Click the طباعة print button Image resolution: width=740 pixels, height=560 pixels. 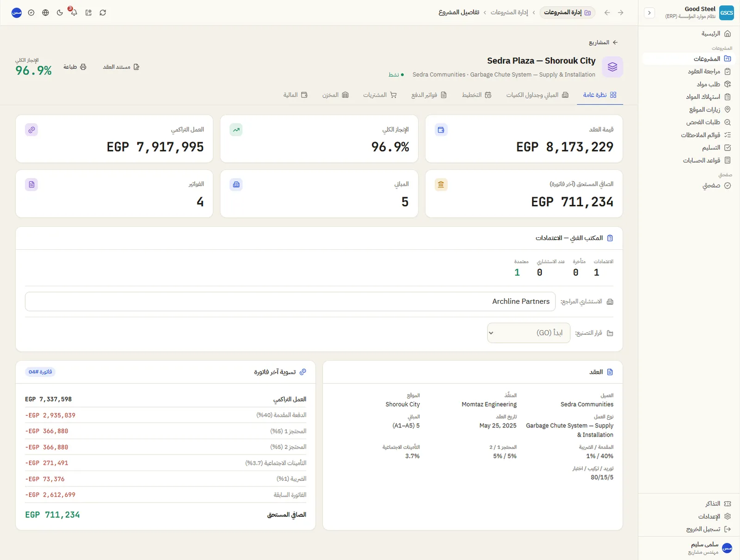[75, 67]
